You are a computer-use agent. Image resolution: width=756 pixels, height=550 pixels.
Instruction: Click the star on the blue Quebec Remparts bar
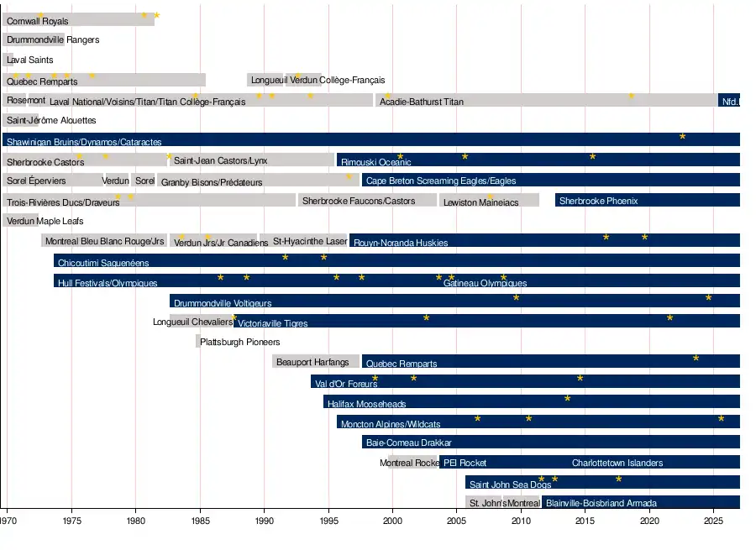pyautogui.click(x=696, y=359)
